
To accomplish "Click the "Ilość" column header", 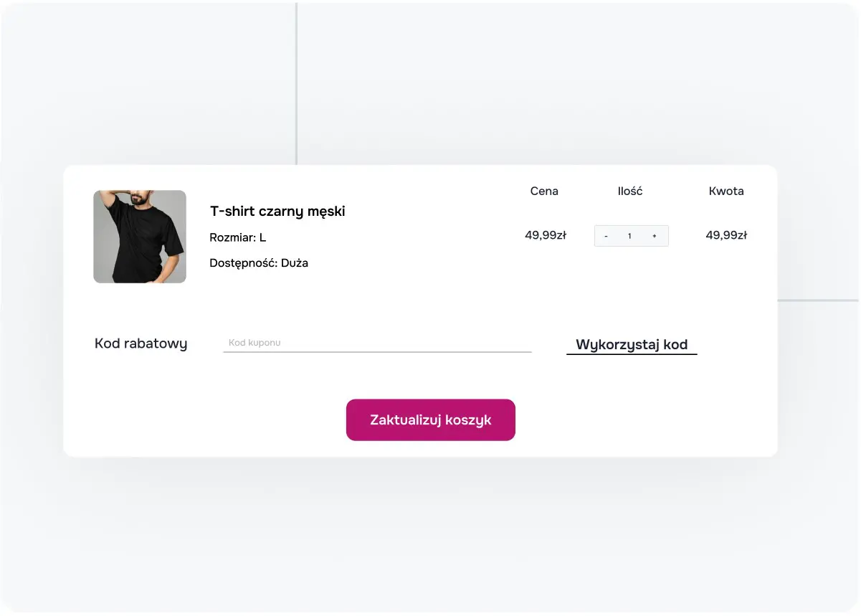I will pos(630,191).
